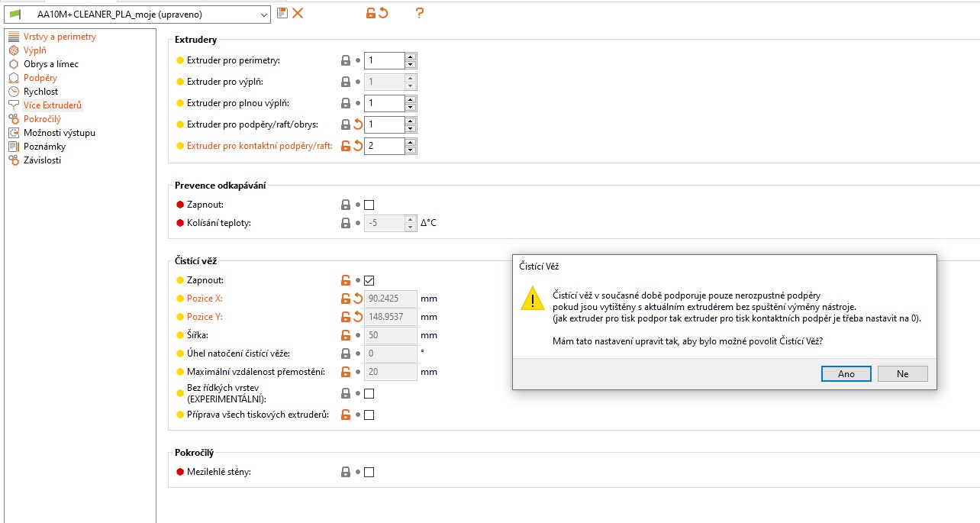980x523 pixels.
Task: Select the Rychlost item in the sidebar
Action: point(40,92)
